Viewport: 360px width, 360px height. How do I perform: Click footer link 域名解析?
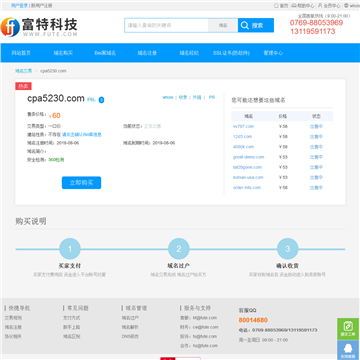point(130,327)
